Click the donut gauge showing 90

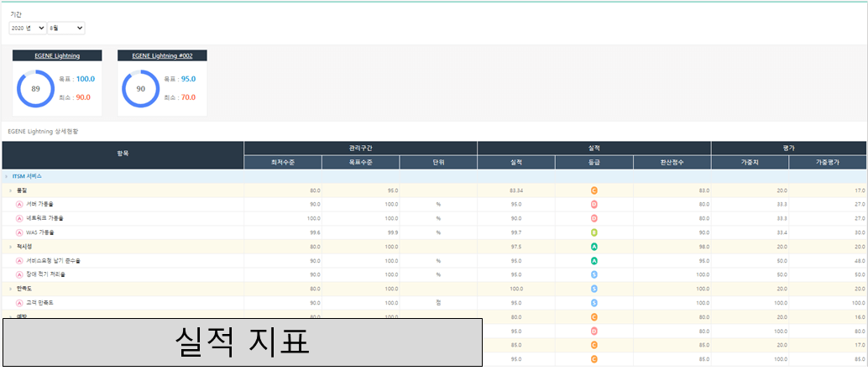click(x=140, y=89)
